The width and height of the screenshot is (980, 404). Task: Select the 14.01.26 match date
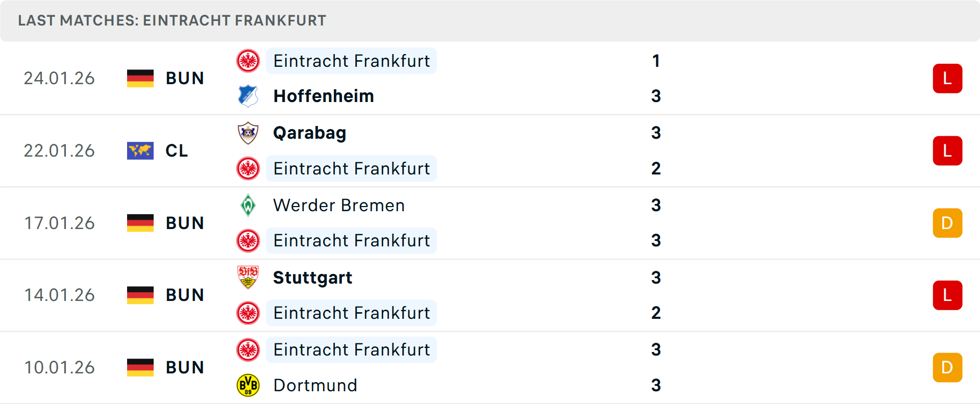(59, 295)
